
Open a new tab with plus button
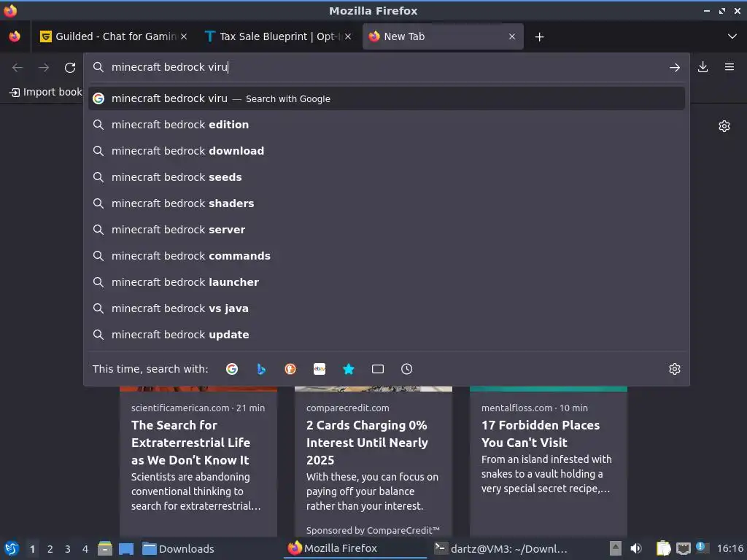click(539, 36)
